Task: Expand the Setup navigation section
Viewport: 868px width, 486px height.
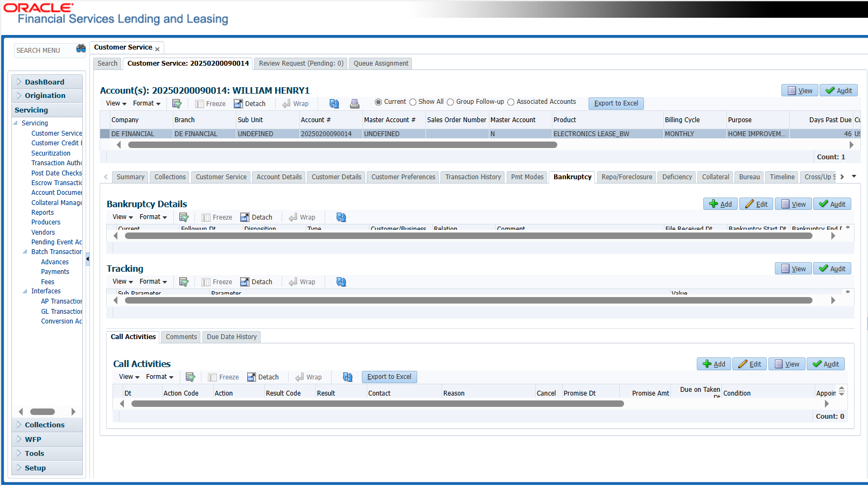Action: 47,468
